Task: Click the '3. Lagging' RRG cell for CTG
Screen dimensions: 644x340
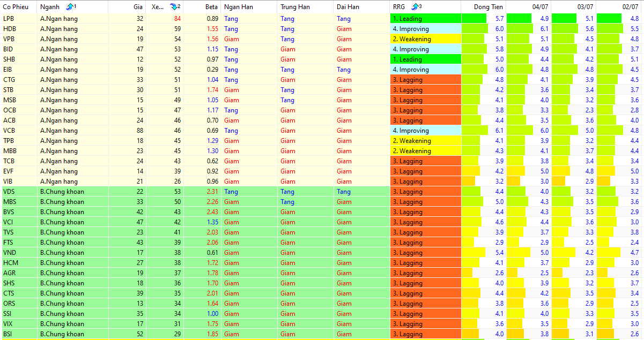Action: (x=426, y=80)
